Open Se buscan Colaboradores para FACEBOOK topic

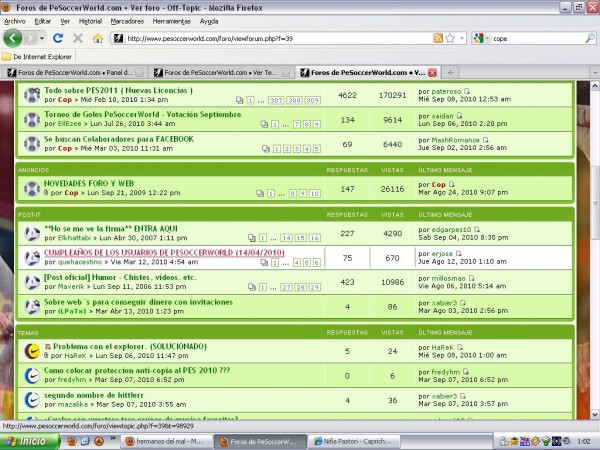(x=119, y=139)
